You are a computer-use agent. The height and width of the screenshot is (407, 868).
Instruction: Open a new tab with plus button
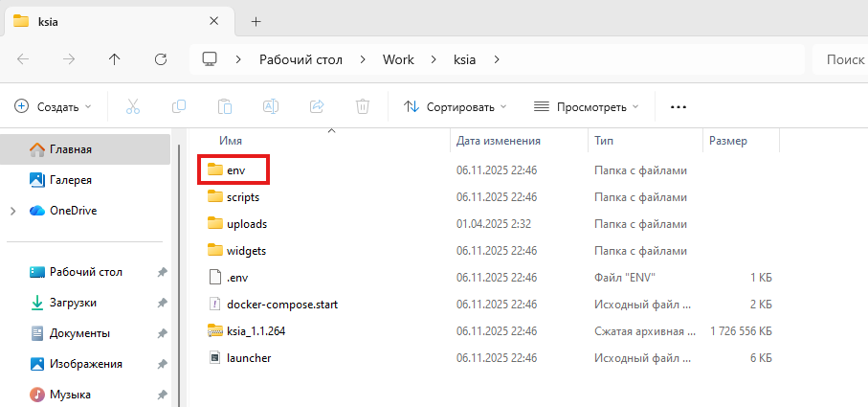tap(256, 21)
